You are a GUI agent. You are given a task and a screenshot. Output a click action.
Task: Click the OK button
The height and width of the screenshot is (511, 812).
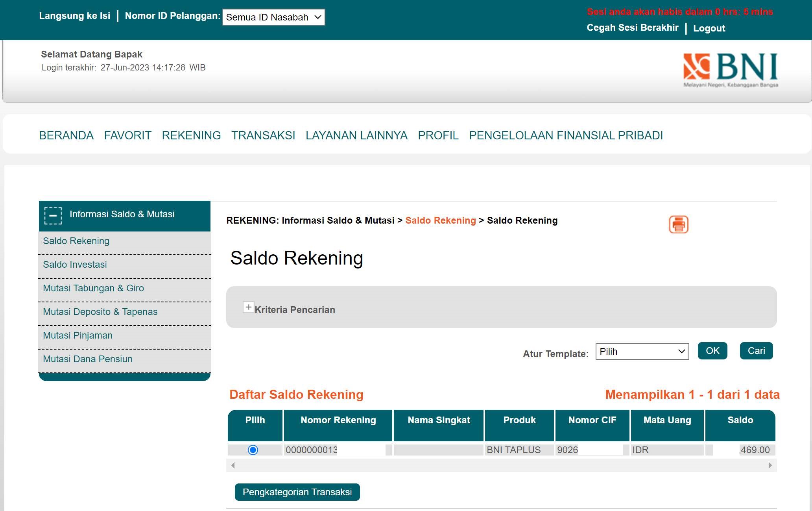[712, 351]
